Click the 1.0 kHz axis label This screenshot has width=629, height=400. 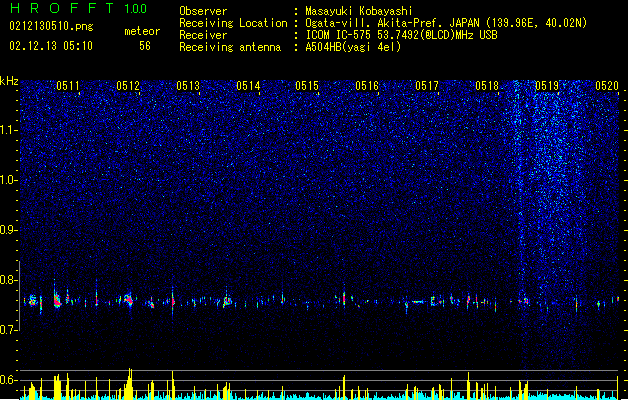tap(9, 180)
